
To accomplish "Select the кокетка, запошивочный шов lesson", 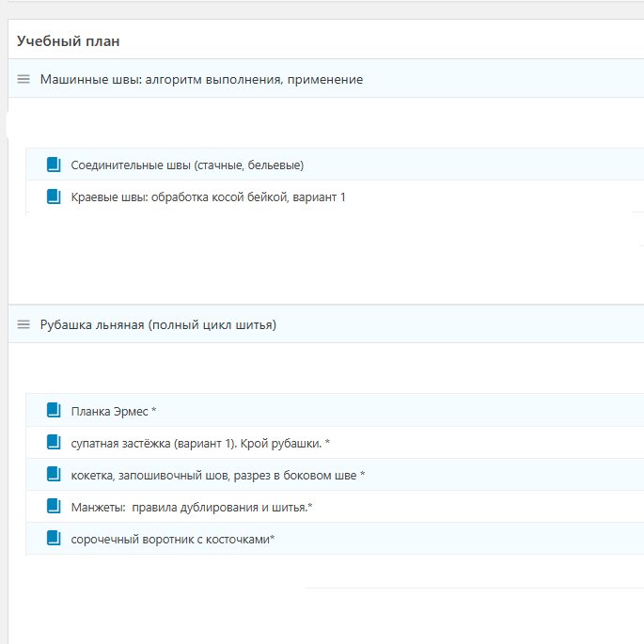I will pyautogui.click(x=217, y=475).
